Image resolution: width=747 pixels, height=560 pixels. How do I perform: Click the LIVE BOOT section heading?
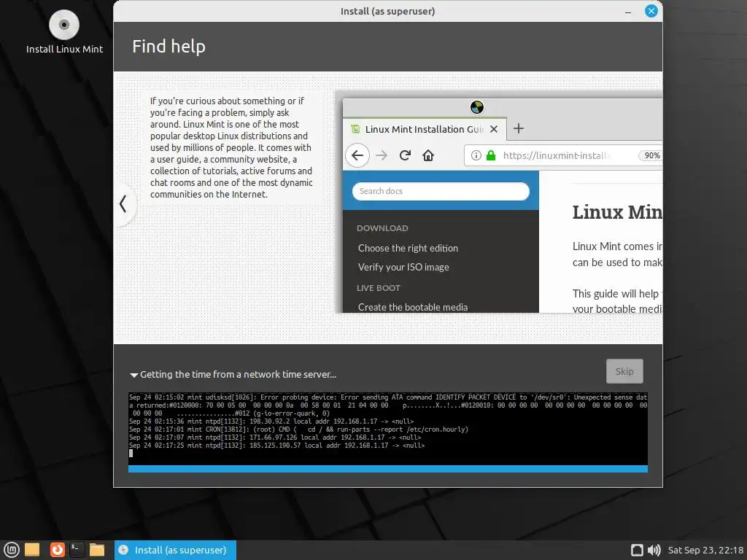click(379, 288)
